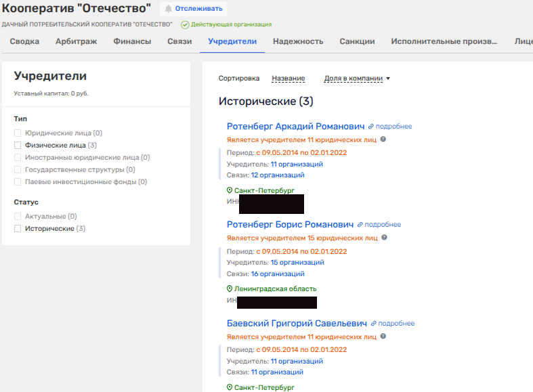Click help icon next to Баевский founder note
The height and width of the screenshot is (392, 533).
tap(383, 336)
